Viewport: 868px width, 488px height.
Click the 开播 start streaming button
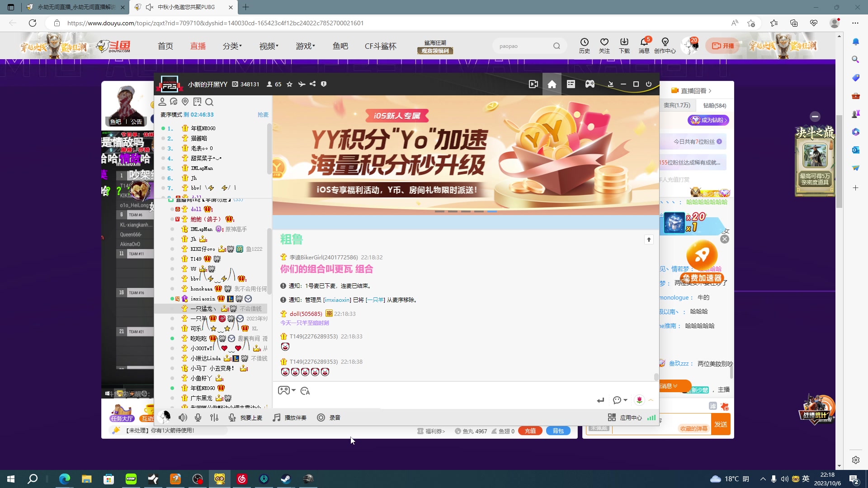[722, 46]
